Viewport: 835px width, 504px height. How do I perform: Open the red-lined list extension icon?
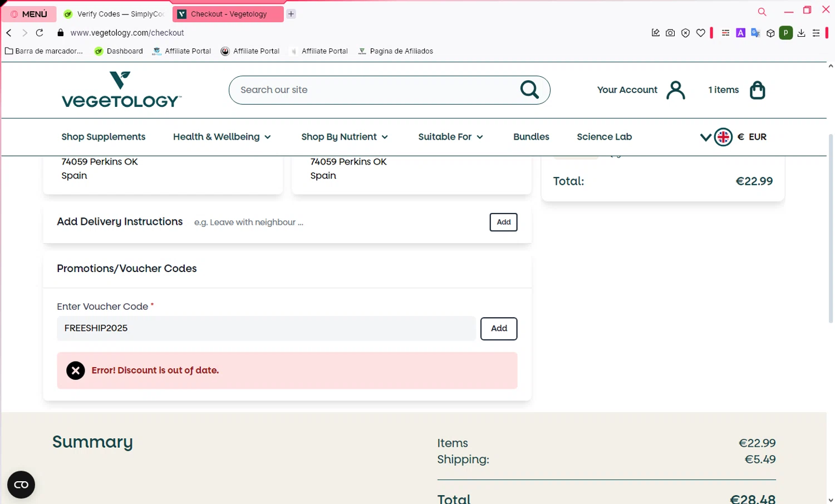725,33
